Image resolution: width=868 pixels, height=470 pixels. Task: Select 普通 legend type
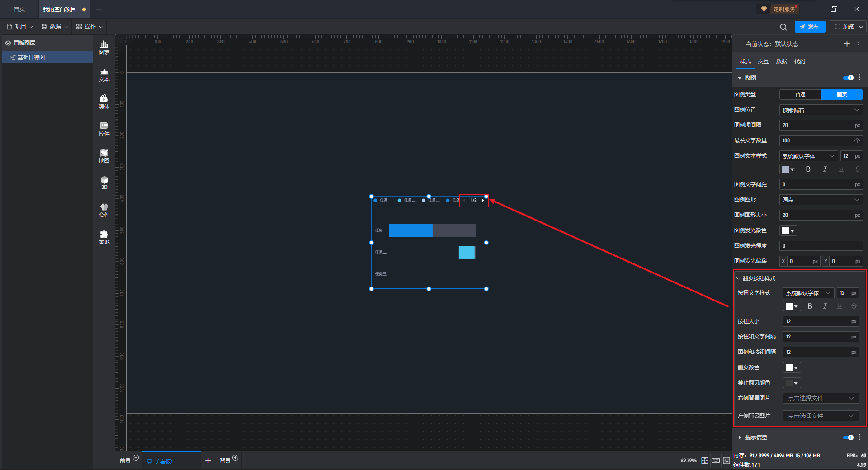[800, 94]
